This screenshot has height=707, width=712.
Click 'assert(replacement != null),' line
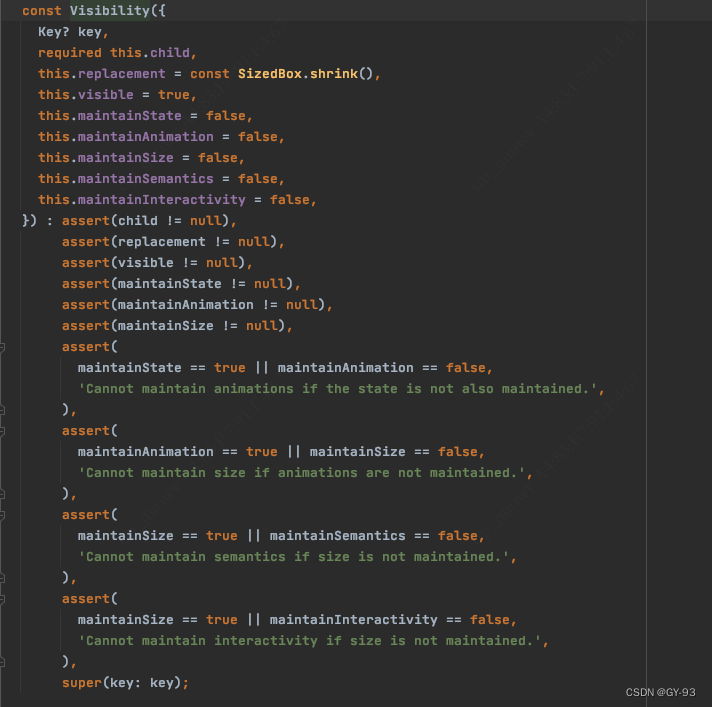173,242
